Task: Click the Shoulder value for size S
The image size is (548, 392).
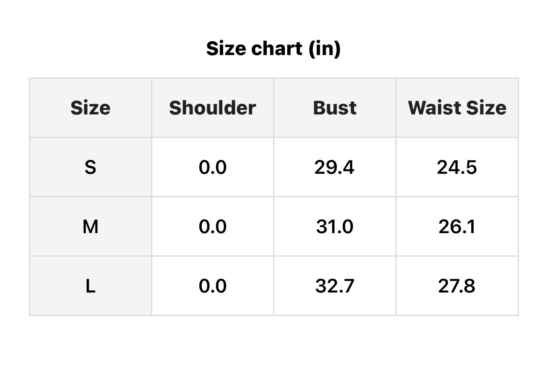Action: point(213,167)
